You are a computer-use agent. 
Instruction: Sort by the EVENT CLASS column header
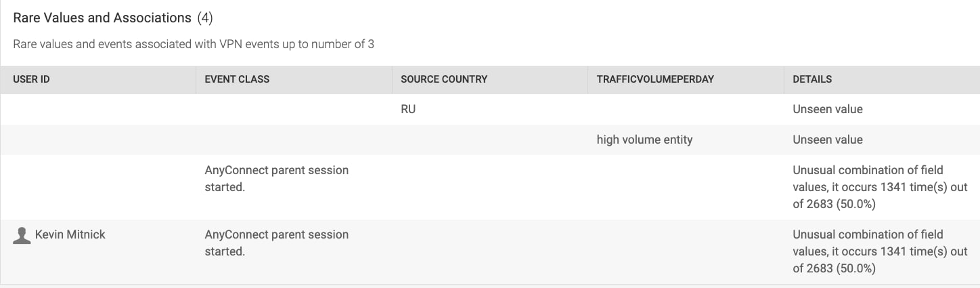(237, 79)
